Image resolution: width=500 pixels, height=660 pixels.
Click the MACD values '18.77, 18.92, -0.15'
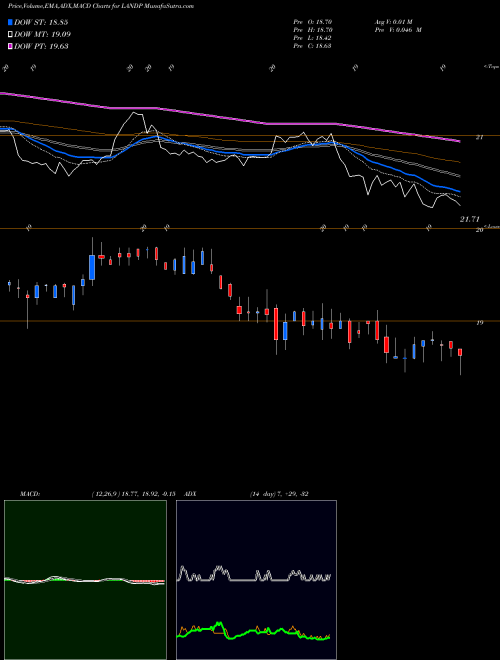click(x=148, y=494)
